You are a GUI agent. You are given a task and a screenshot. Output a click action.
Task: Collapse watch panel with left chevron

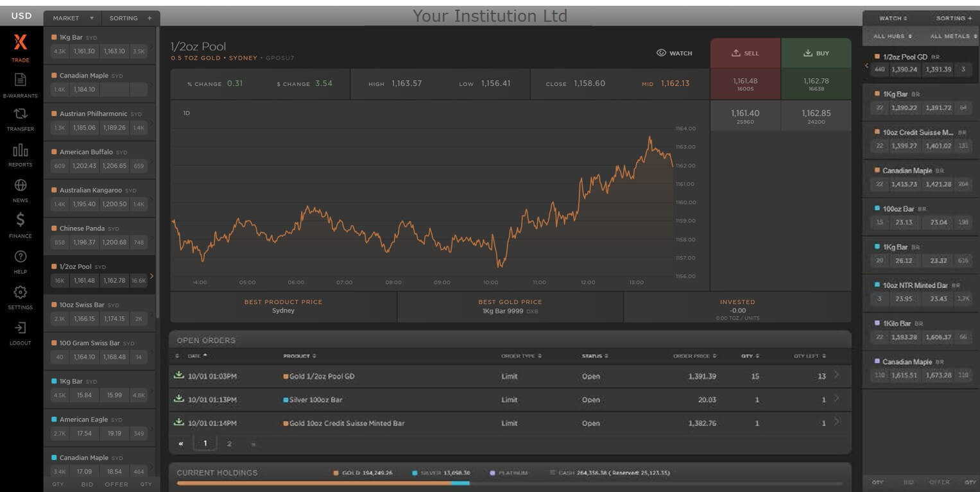(x=866, y=65)
